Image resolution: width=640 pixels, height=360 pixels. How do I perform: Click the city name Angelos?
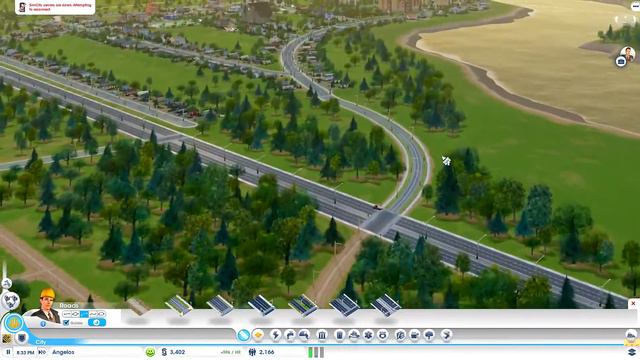pos(63,352)
